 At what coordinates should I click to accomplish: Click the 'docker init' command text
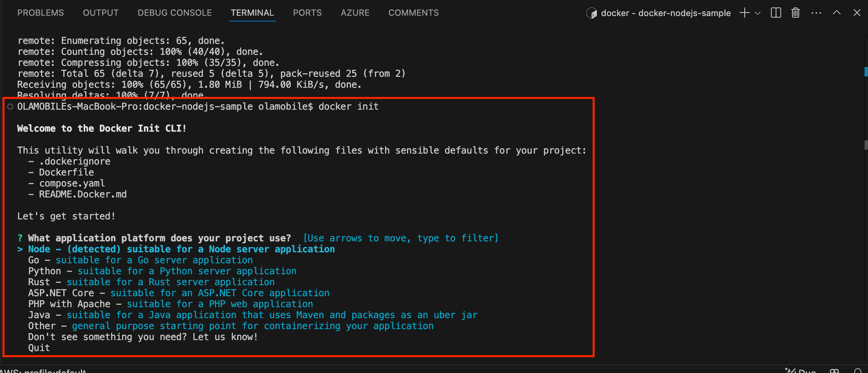(x=349, y=107)
